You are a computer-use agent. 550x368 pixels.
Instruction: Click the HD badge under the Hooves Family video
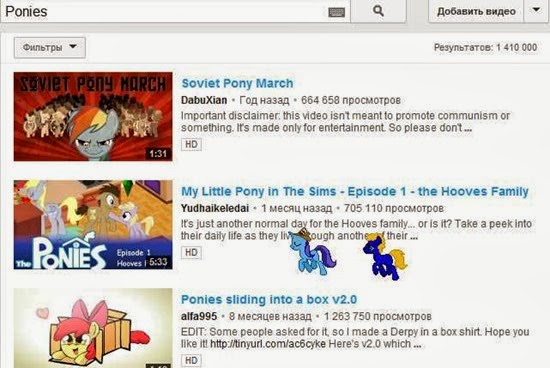191,252
